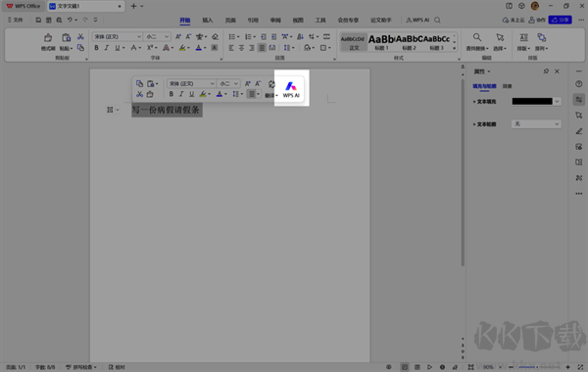Switch to the Effects tab in Properties
The image size is (588, 372).
click(507, 86)
